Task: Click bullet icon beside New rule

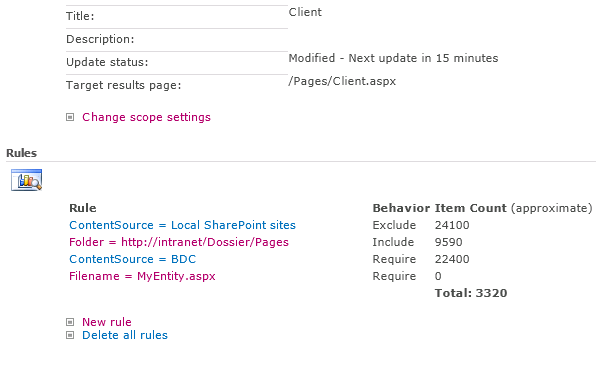Action: click(x=70, y=322)
